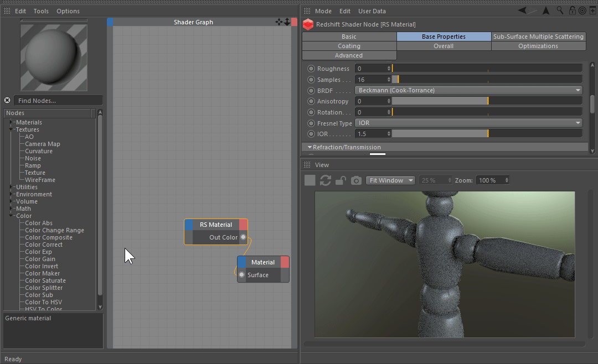Screen dimensions: 598x364
Task: Click the IOR slider bar
Action: (487, 134)
